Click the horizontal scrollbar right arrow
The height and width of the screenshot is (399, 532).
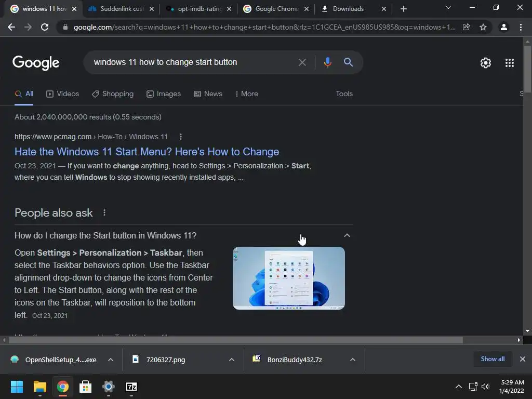(x=519, y=340)
